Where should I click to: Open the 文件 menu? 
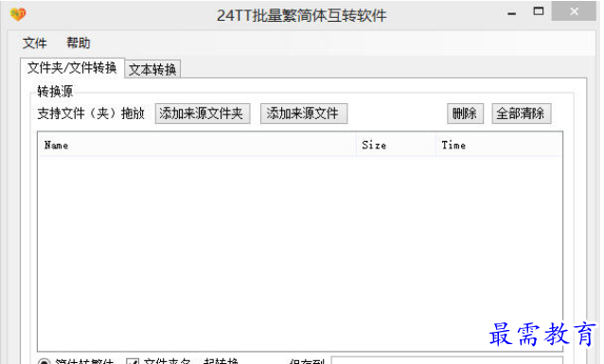[35, 43]
